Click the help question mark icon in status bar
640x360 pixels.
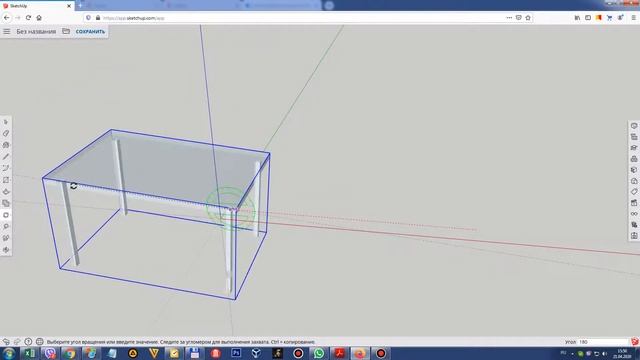coord(28,342)
